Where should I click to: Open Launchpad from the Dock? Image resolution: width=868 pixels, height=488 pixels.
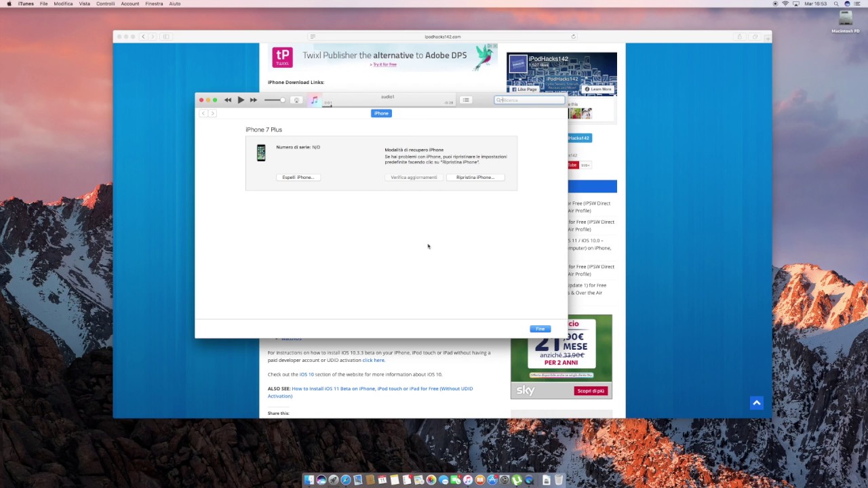334,480
